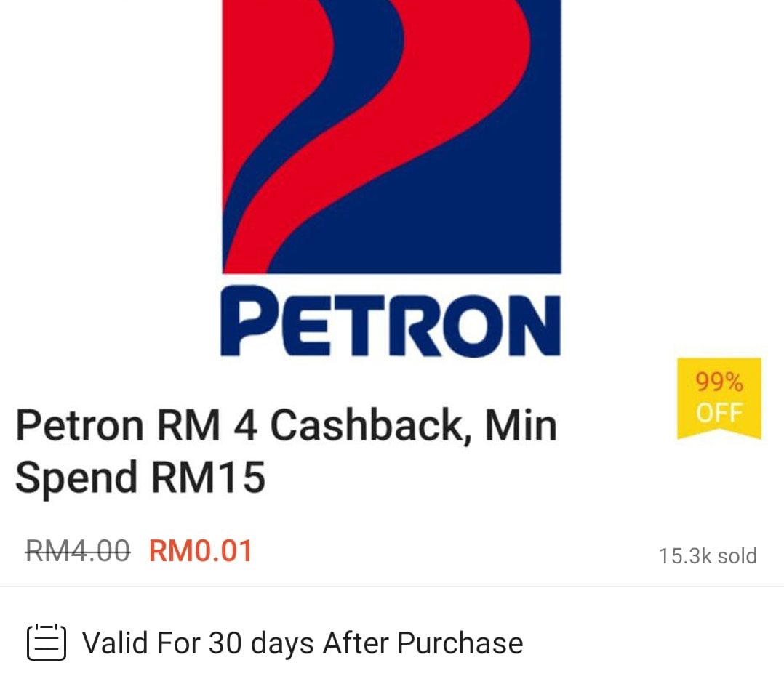784x684 pixels.
Task: Click the orange RM0.01 discounted price
Action: pos(201,551)
